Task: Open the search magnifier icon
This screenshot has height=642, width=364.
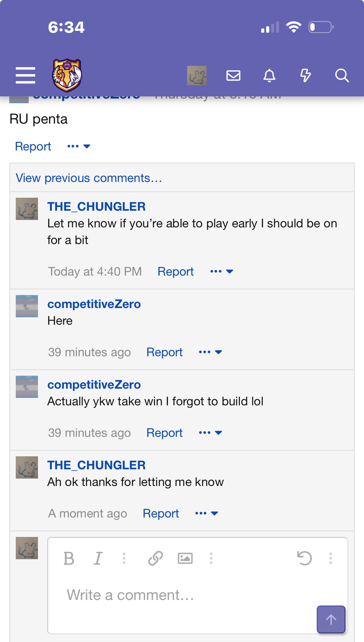Action: [x=342, y=75]
